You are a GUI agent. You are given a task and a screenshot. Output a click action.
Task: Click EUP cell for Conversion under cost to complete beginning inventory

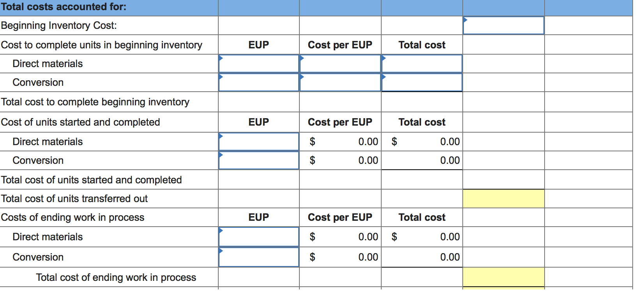259,82
